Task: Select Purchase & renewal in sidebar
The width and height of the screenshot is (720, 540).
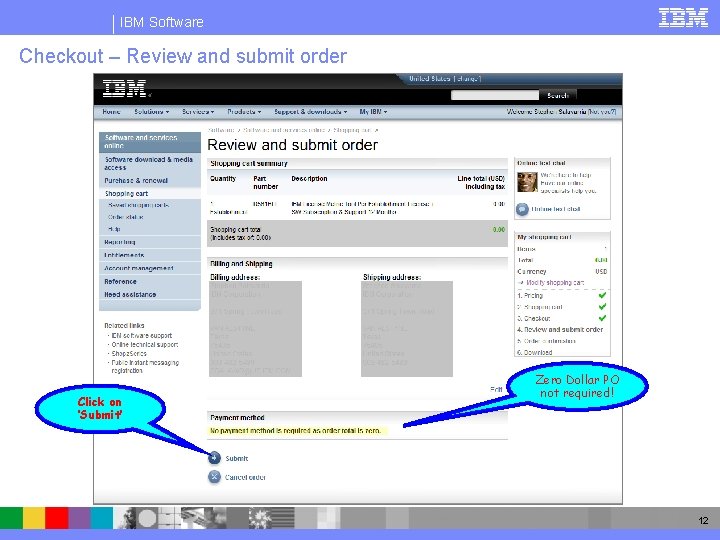Action: click(x=136, y=180)
